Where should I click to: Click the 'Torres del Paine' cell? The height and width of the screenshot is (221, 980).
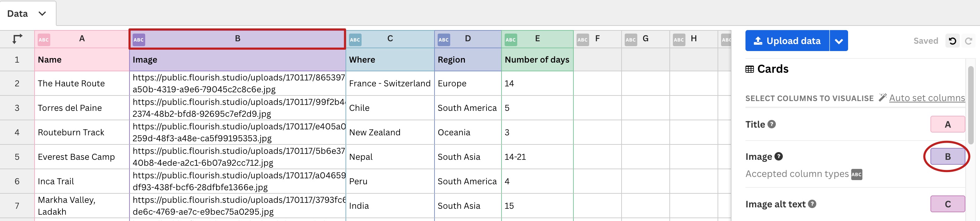click(x=82, y=108)
